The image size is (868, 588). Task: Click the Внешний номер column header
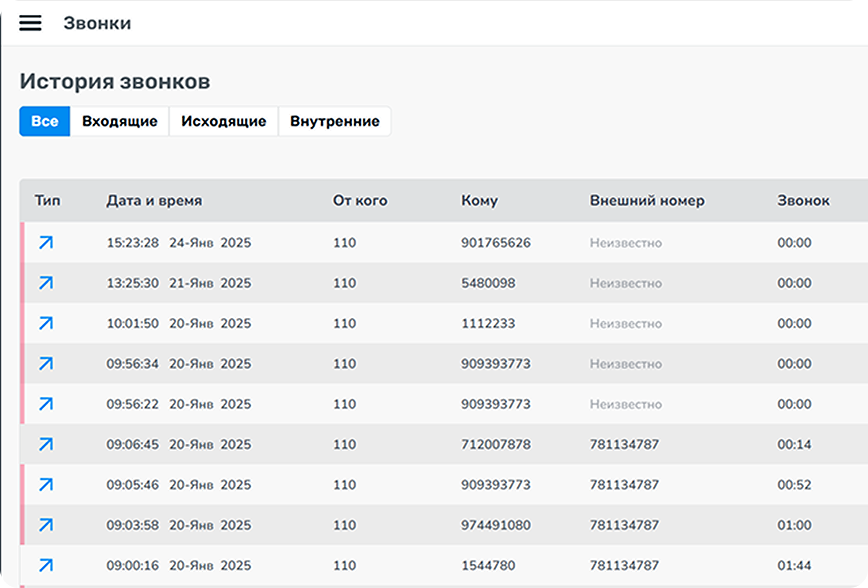(647, 201)
